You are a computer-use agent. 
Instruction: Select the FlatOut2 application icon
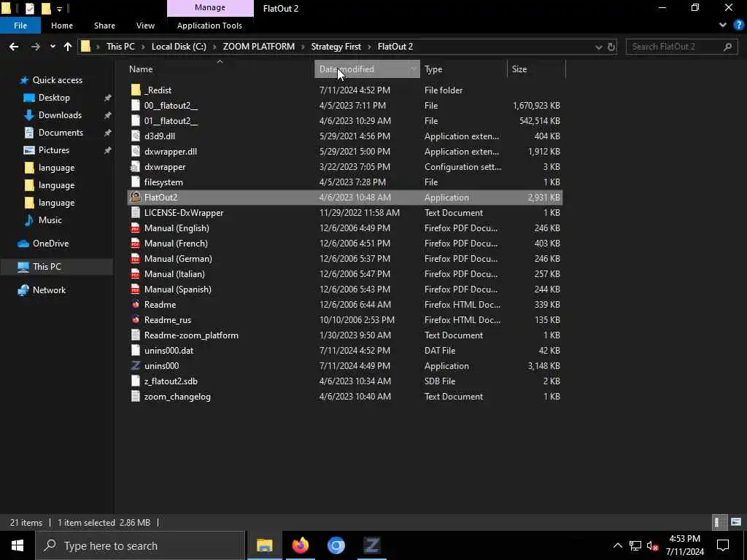(x=136, y=197)
